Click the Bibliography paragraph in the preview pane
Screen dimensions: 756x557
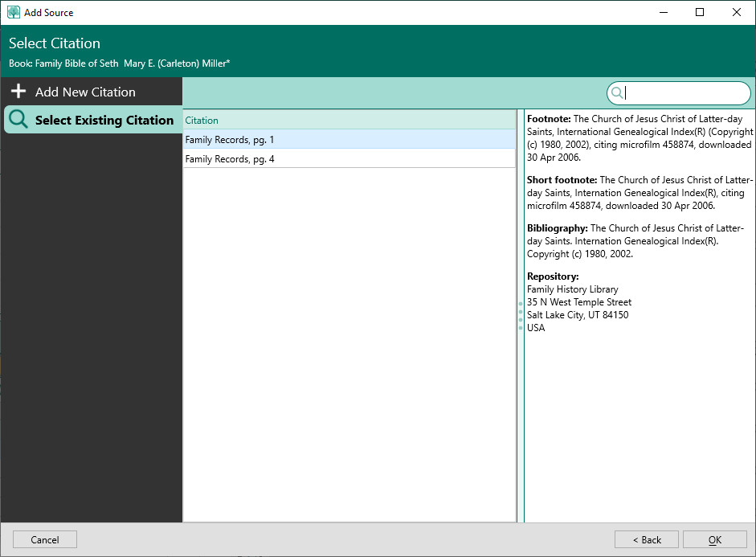tap(640, 241)
